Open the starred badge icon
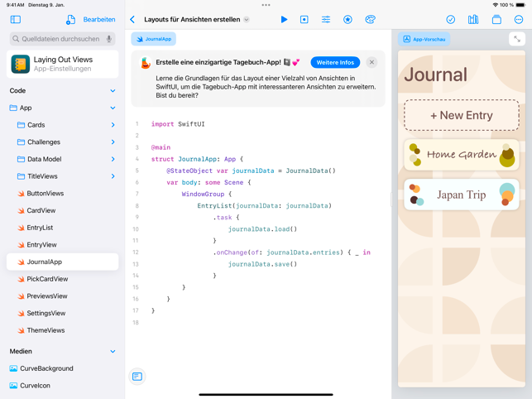 [347, 20]
